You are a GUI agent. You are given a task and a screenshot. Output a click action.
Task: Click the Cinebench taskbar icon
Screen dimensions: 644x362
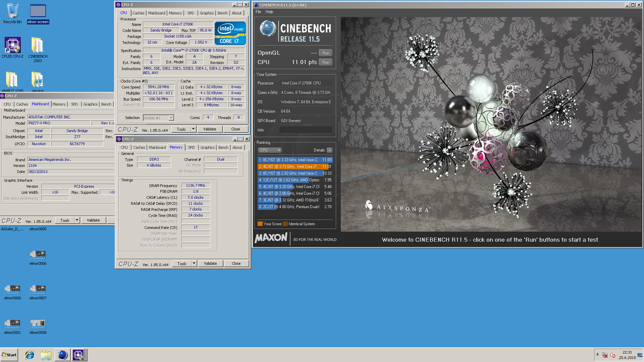point(62,355)
